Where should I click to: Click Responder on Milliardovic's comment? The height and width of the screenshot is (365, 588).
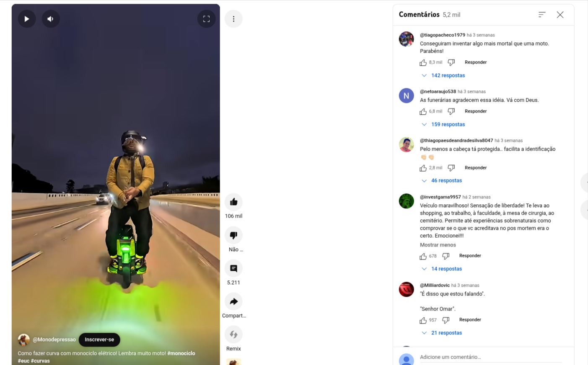click(470, 320)
